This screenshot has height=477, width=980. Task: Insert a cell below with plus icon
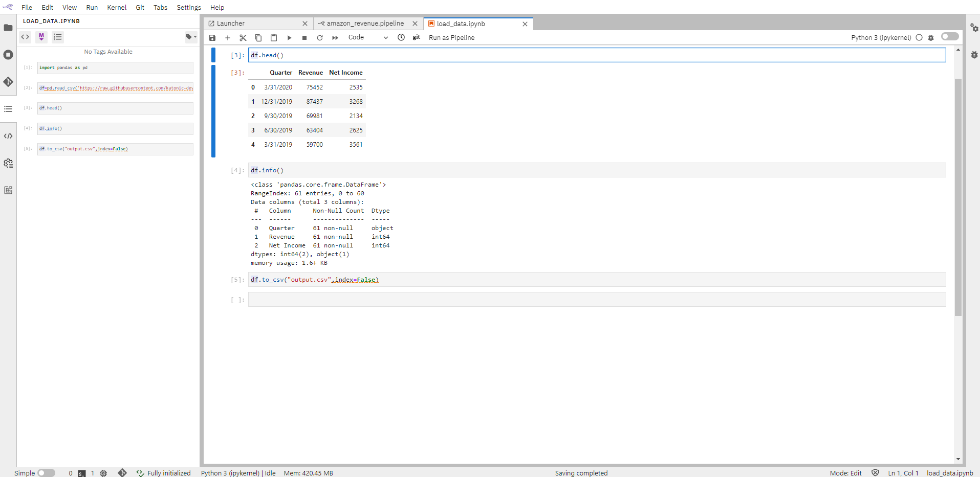pyautogui.click(x=228, y=38)
